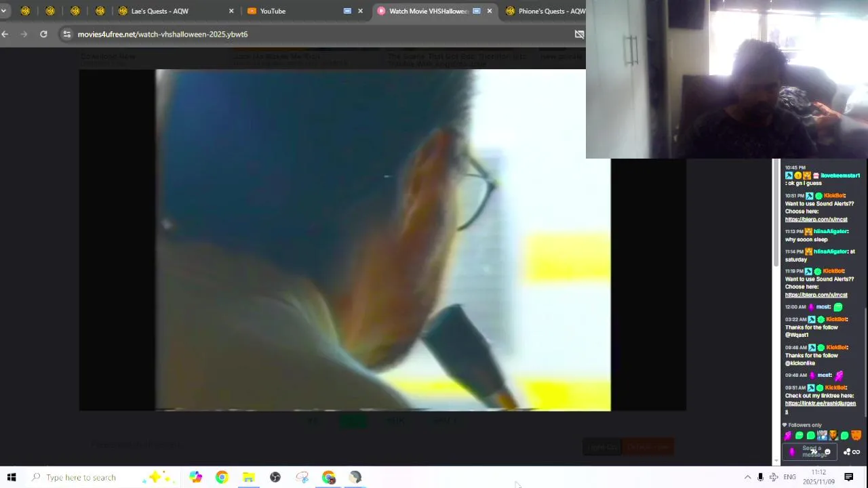Click the first purple emote in the quick row

tap(788, 436)
